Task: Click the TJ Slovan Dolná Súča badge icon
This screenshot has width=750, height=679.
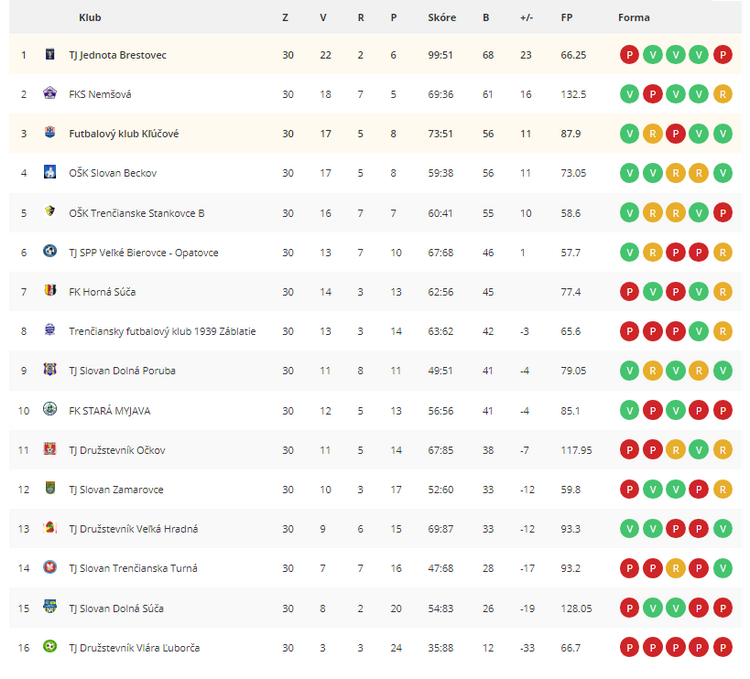Action: [x=50, y=606]
